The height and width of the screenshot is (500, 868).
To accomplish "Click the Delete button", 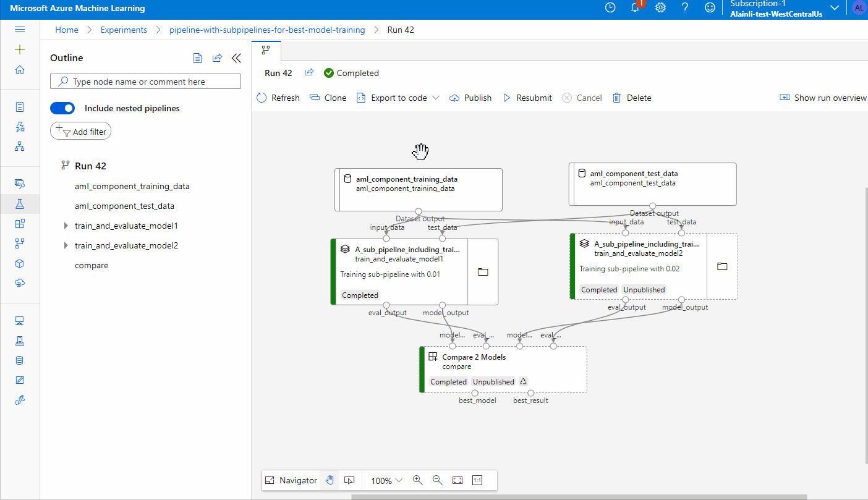I will pyautogui.click(x=632, y=98).
